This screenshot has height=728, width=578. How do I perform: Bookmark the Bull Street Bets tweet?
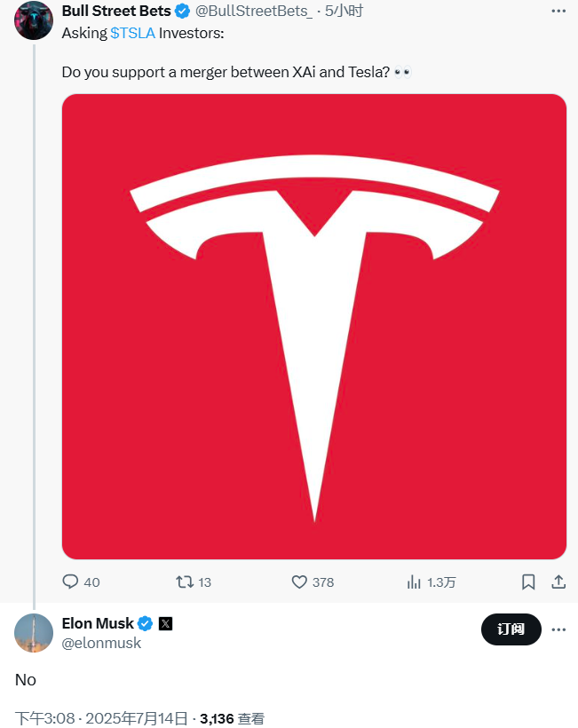[x=528, y=582]
